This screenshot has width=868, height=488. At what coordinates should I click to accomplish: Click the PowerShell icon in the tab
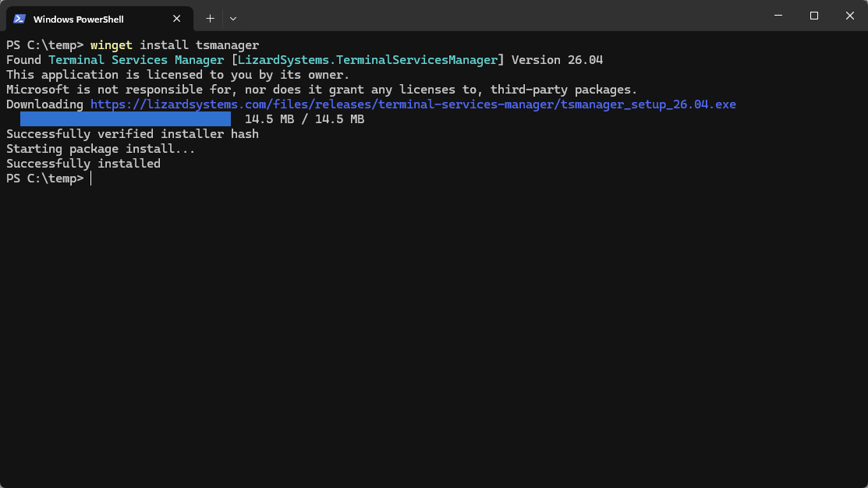pyautogui.click(x=19, y=19)
